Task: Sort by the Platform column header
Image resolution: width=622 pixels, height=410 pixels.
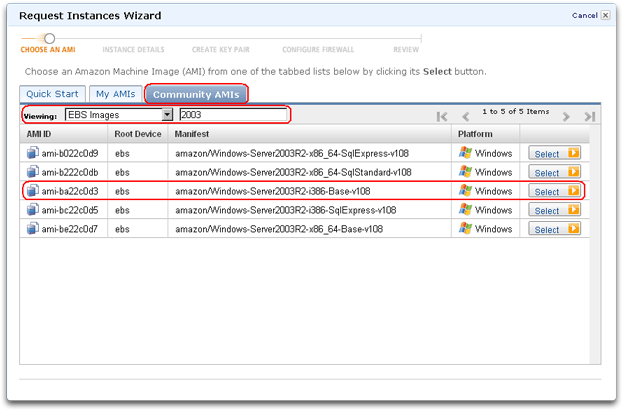Action: coord(486,134)
